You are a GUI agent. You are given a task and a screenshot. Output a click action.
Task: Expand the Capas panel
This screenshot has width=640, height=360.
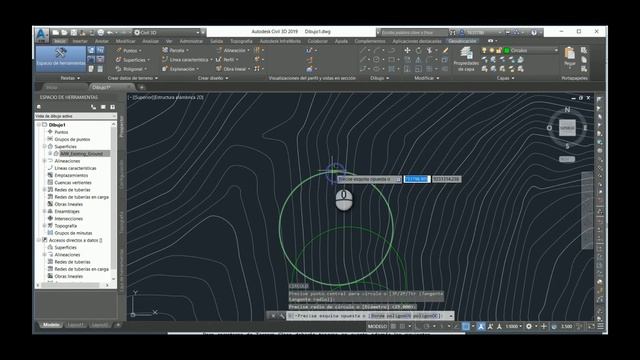pyautogui.click(x=505, y=78)
